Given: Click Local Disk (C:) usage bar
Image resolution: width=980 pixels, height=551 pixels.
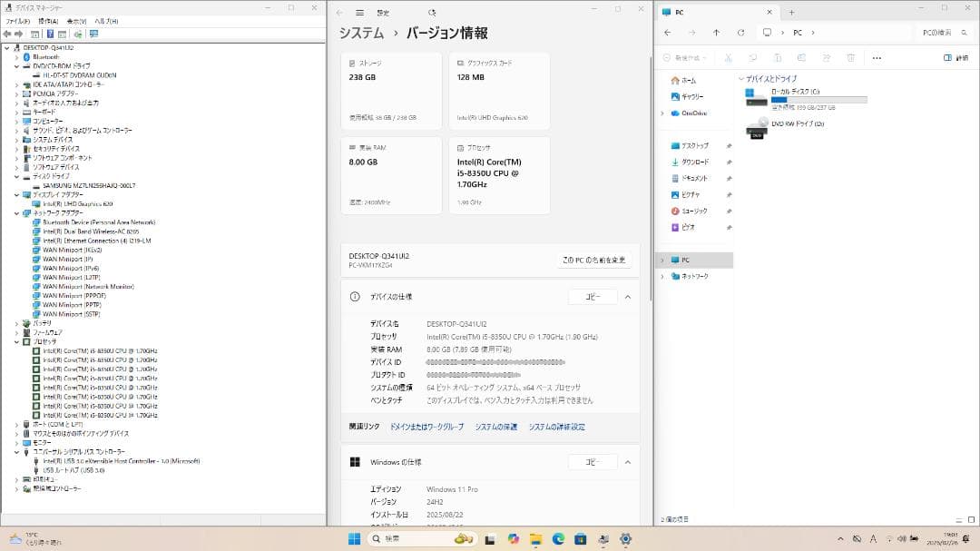Looking at the screenshot, I should (x=818, y=100).
